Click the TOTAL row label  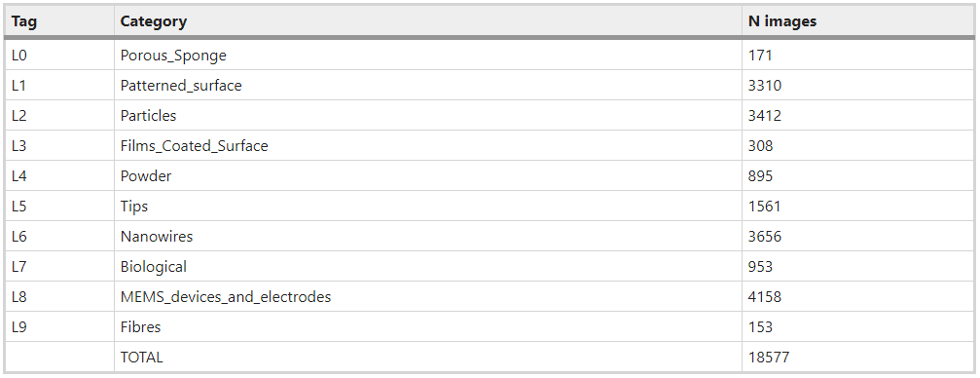[x=141, y=358]
